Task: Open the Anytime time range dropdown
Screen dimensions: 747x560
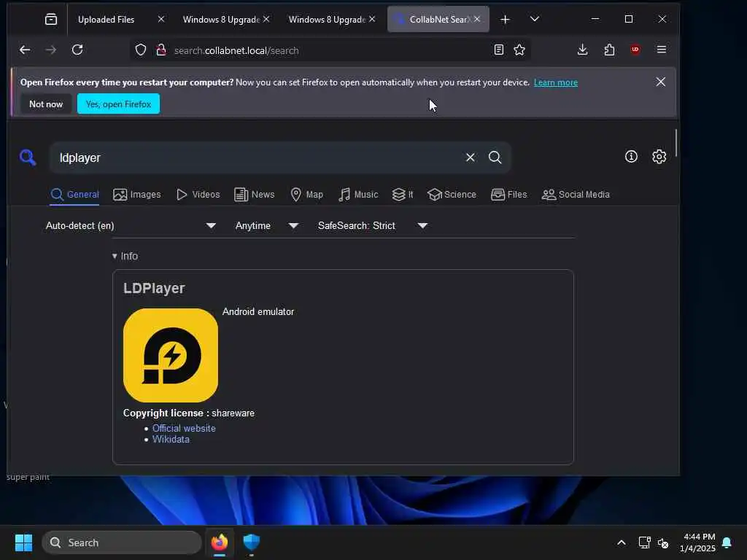Action: [267, 226]
